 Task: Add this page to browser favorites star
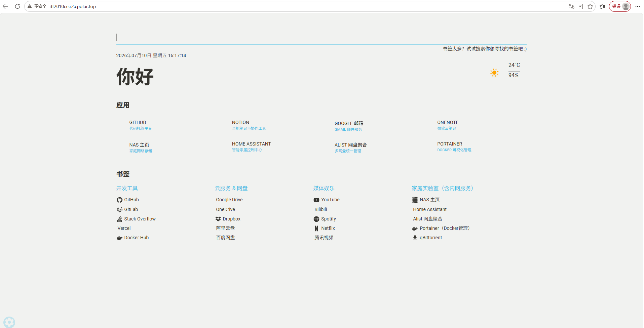[590, 6]
